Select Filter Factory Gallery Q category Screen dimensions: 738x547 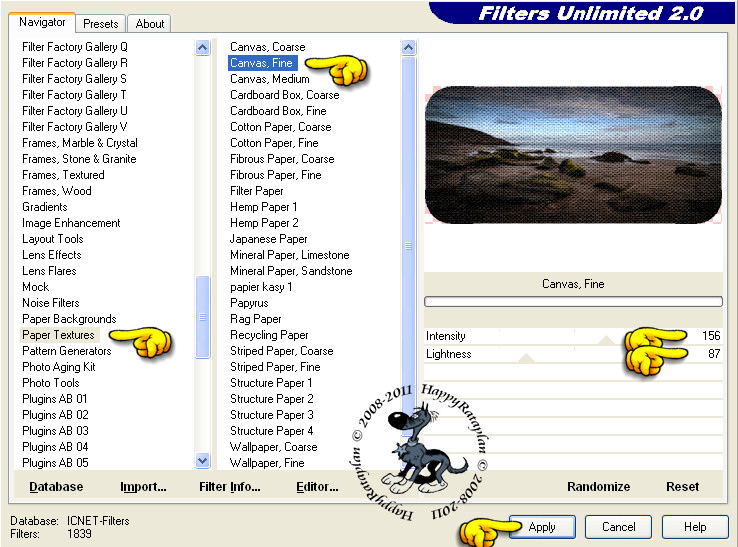click(75, 47)
